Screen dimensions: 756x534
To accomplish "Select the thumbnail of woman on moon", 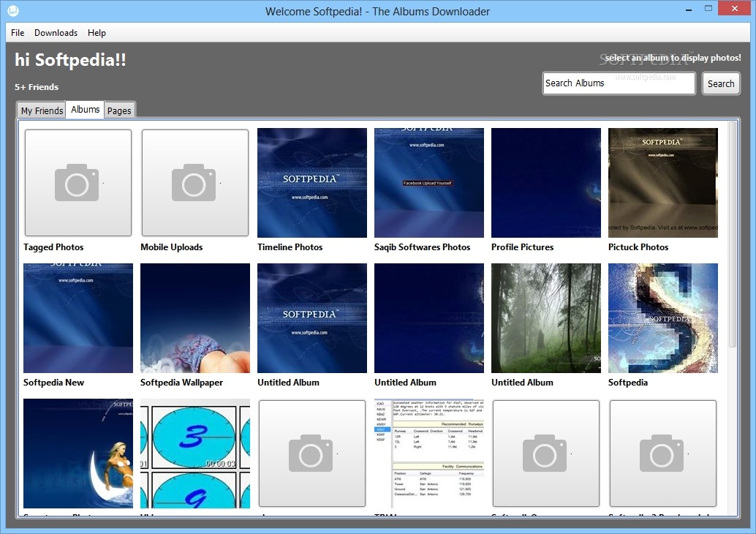I will click(x=78, y=454).
